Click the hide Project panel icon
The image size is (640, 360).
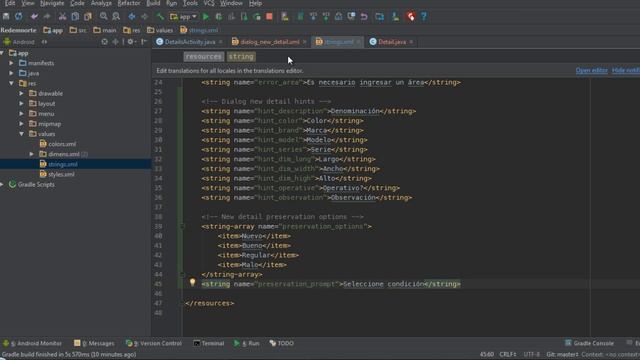tap(144, 42)
